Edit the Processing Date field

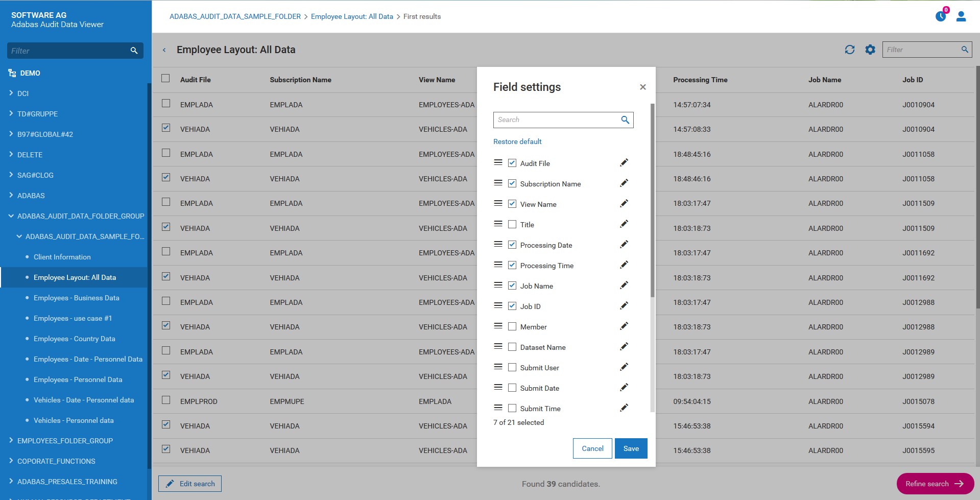(624, 245)
